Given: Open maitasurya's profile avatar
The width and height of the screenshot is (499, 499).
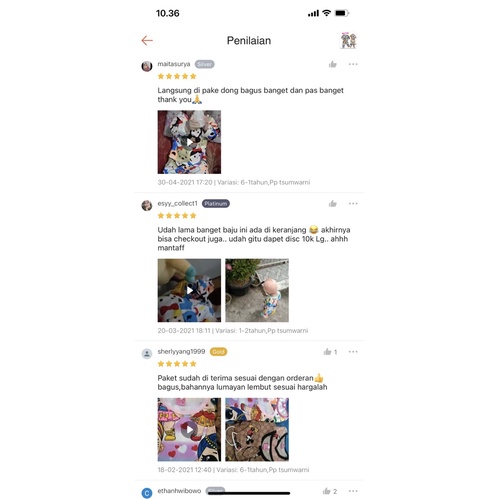Looking at the screenshot, I should coord(147,66).
